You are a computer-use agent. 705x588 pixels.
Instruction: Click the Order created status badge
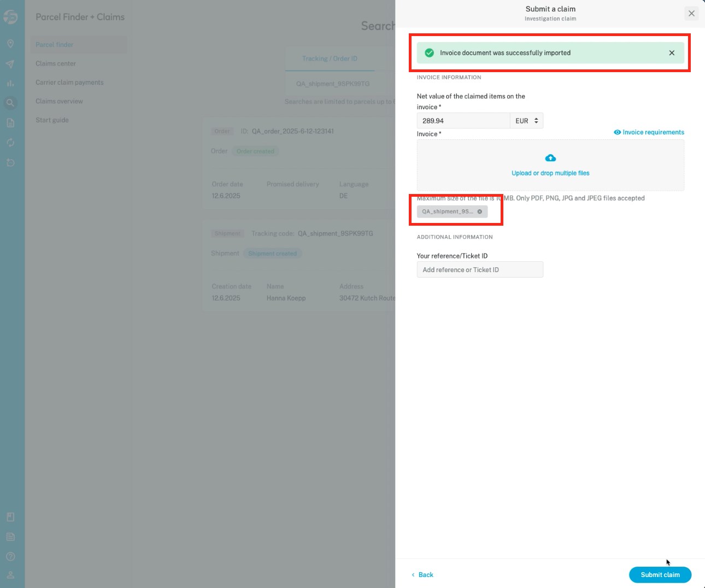tap(255, 151)
